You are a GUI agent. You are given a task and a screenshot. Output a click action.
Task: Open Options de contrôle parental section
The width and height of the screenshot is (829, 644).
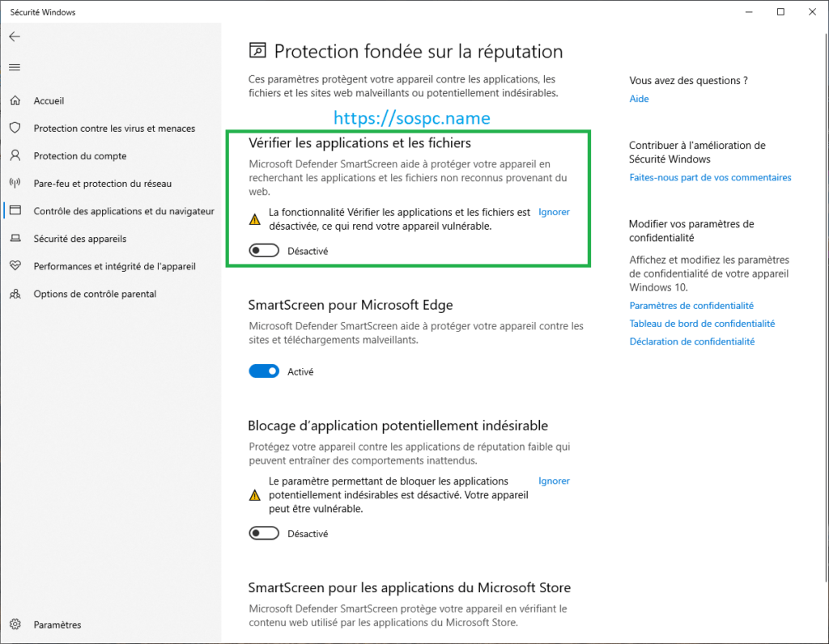tap(95, 294)
